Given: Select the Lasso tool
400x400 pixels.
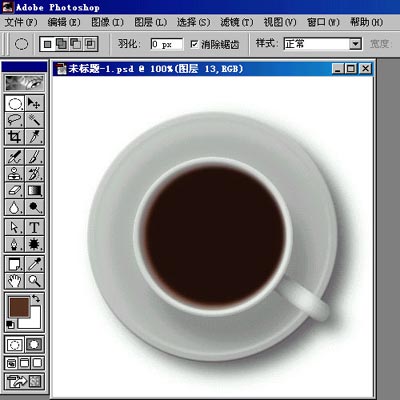Looking at the screenshot, I should (x=15, y=120).
